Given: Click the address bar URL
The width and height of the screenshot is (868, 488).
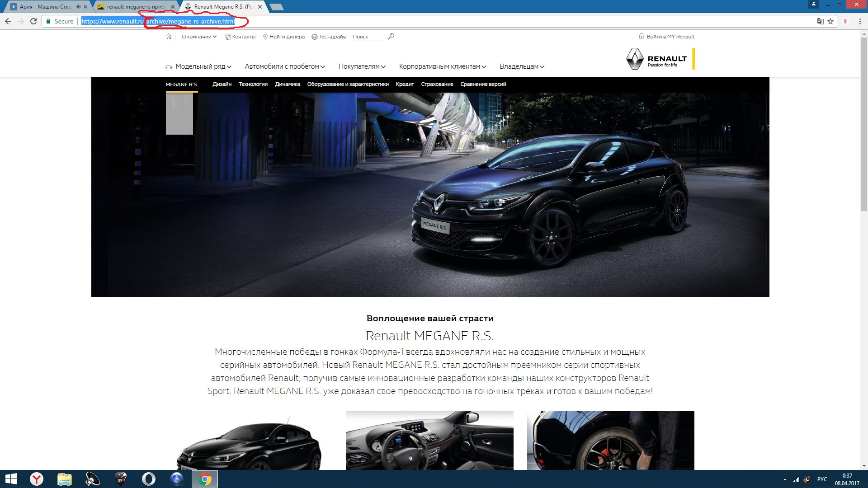Looking at the screenshot, I should pos(158,21).
